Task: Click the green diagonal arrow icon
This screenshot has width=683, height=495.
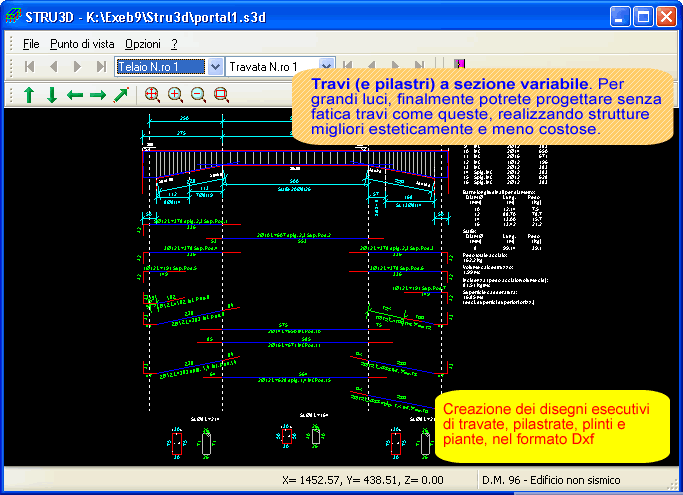Action: click(x=121, y=95)
